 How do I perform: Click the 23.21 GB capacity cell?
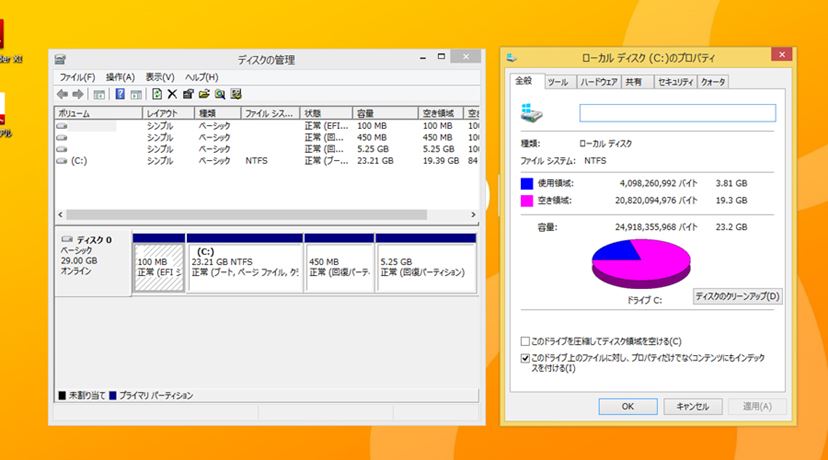(x=375, y=161)
